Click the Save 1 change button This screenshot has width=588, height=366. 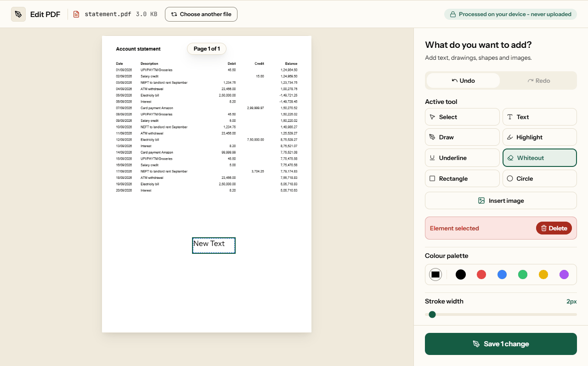click(501, 344)
